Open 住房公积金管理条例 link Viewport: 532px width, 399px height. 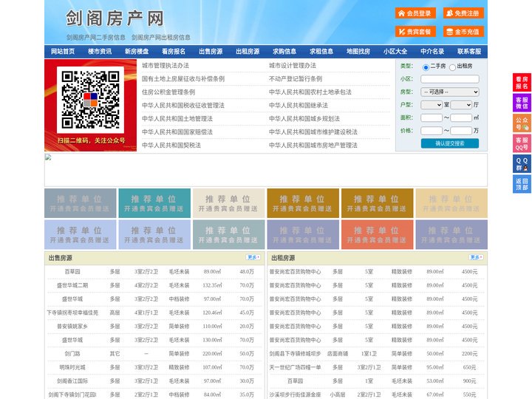pyautogui.click(x=168, y=92)
